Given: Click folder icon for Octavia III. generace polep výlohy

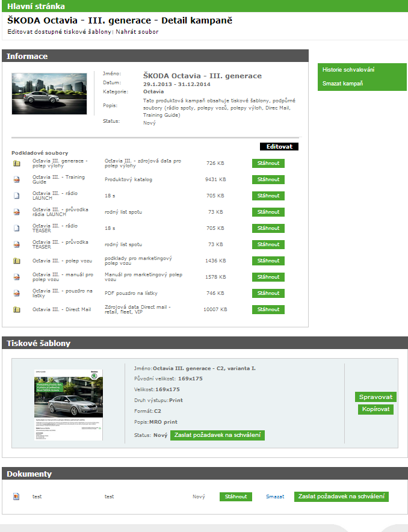Looking at the screenshot, I should point(16,163).
